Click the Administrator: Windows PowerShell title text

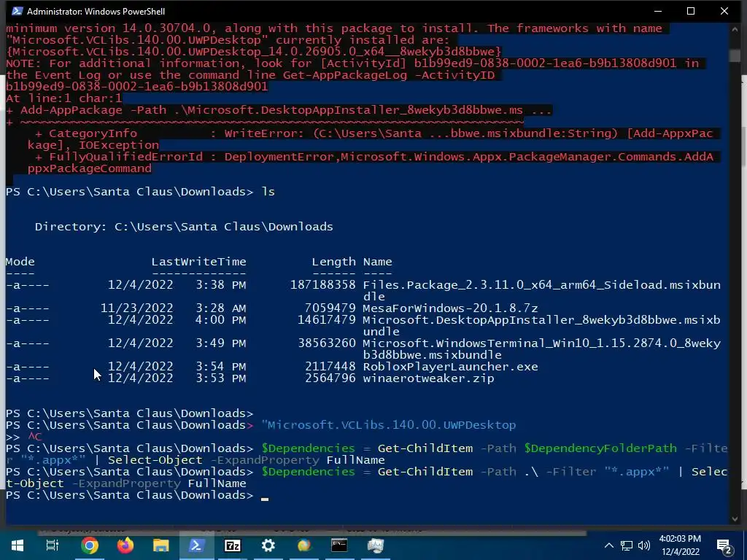96,11
